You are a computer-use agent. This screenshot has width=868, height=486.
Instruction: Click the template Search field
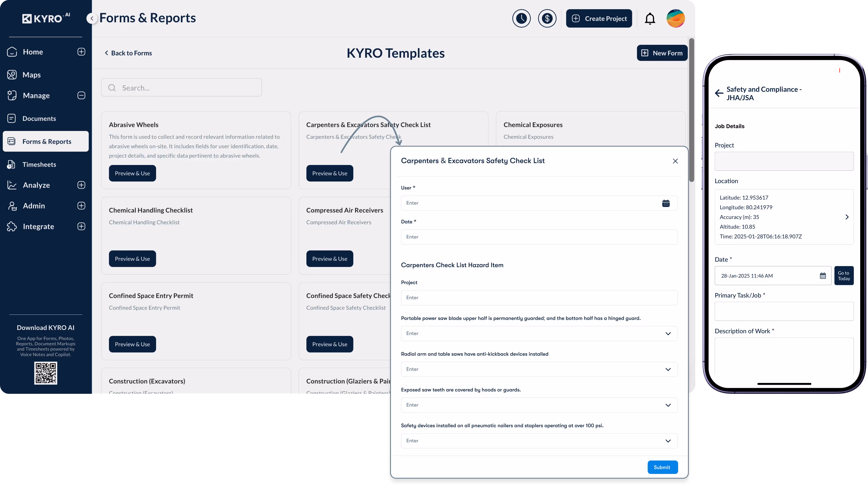[x=181, y=88]
